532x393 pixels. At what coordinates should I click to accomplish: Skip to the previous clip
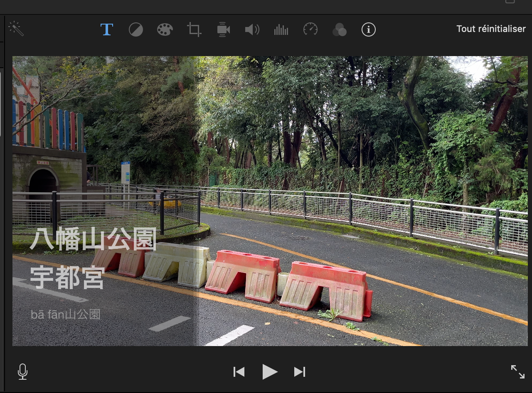click(239, 372)
